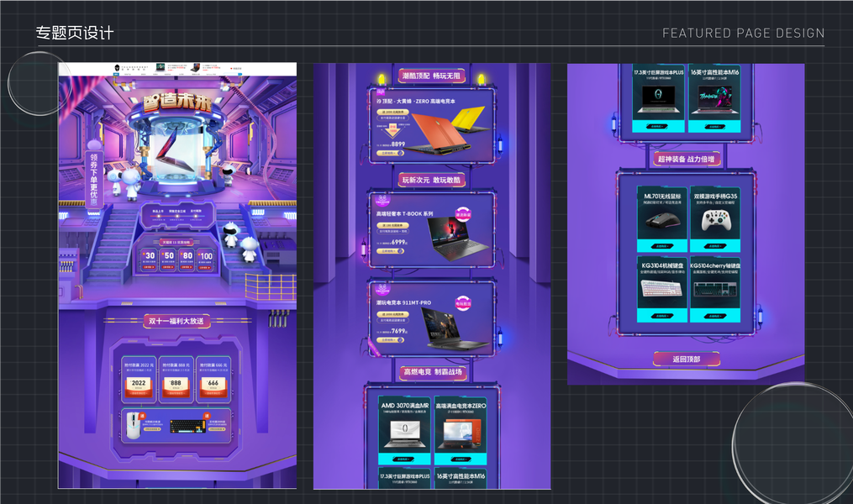Click the 超神装备 战力倍增 section header
The image size is (853, 504).
point(687,159)
